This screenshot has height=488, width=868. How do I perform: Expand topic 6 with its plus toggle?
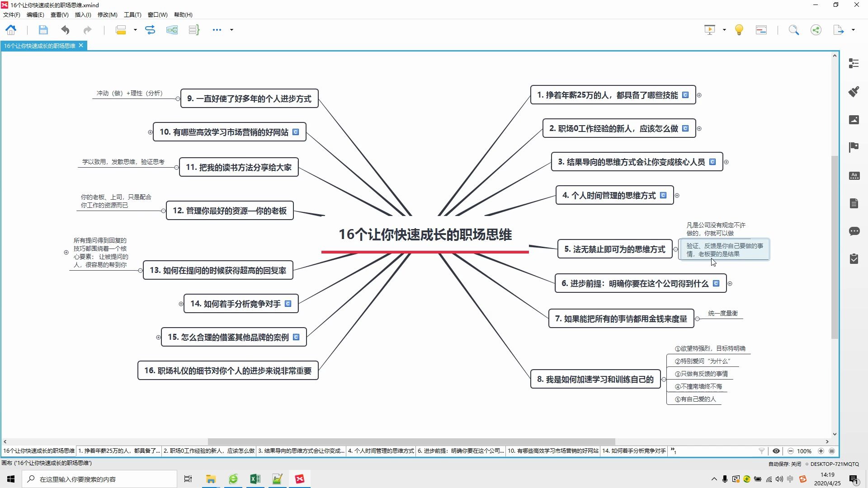(730, 284)
